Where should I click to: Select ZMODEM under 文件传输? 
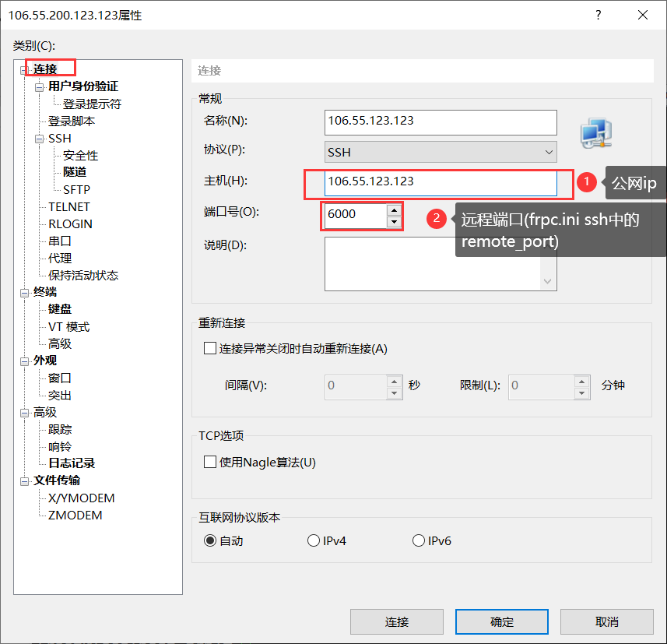(75, 515)
